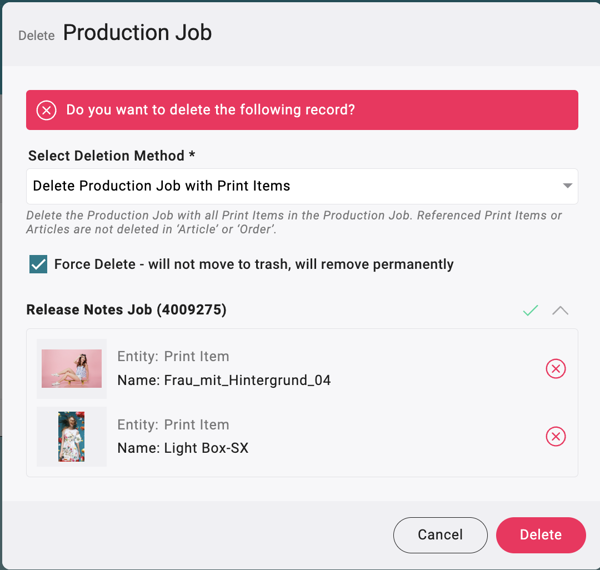This screenshot has width=600, height=570.
Task: Click the green checkmark beside Release Notes Job
Action: pos(530,311)
